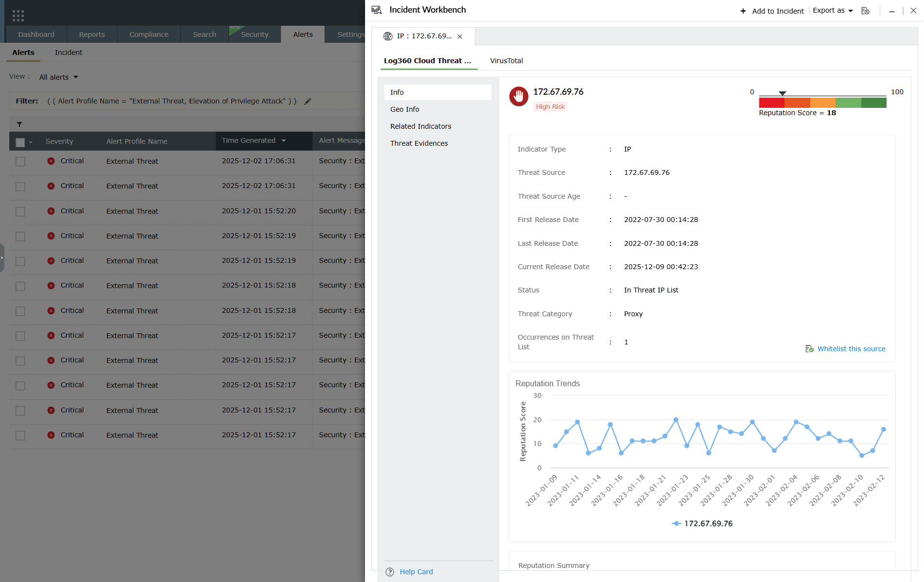
Task: Click the scheduled export icon beside Export as
Action: pos(865,11)
